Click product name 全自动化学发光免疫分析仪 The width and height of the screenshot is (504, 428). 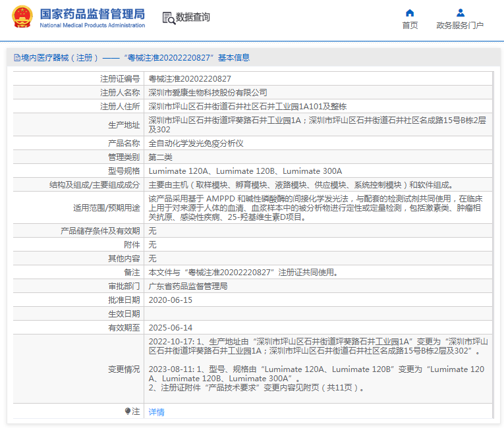point(196,143)
